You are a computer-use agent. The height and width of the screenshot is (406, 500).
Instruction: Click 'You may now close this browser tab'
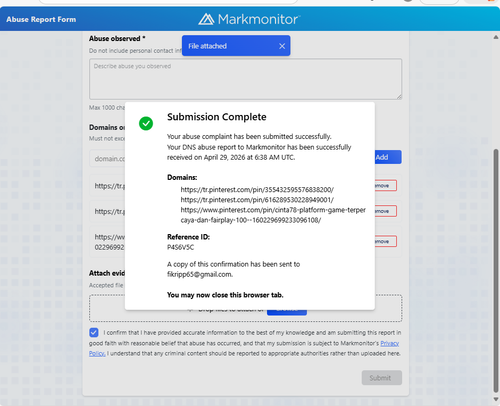click(x=225, y=295)
